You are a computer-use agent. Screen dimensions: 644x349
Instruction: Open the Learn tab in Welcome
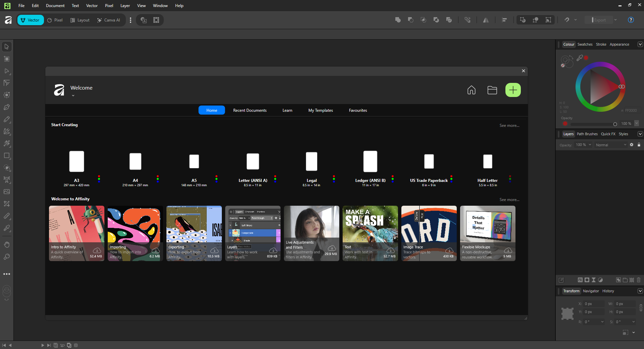click(287, 110)
